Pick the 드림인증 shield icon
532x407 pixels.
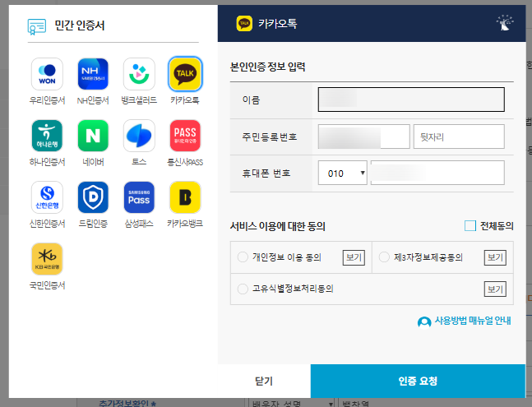[93, 197]
